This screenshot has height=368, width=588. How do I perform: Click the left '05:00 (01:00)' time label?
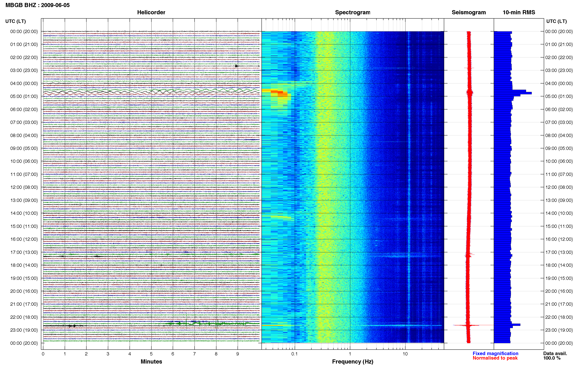pyautogui.click(x=24, y=96)
